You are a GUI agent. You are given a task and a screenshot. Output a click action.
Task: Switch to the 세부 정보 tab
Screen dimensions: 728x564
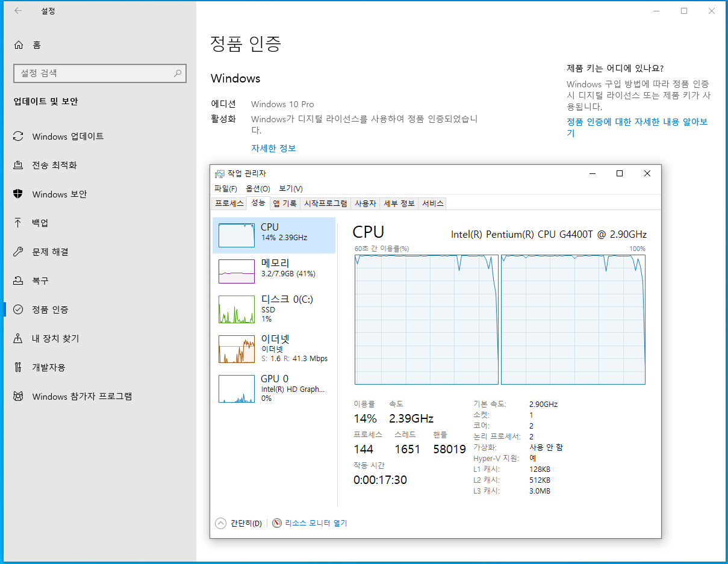click(x=399, y=203)
